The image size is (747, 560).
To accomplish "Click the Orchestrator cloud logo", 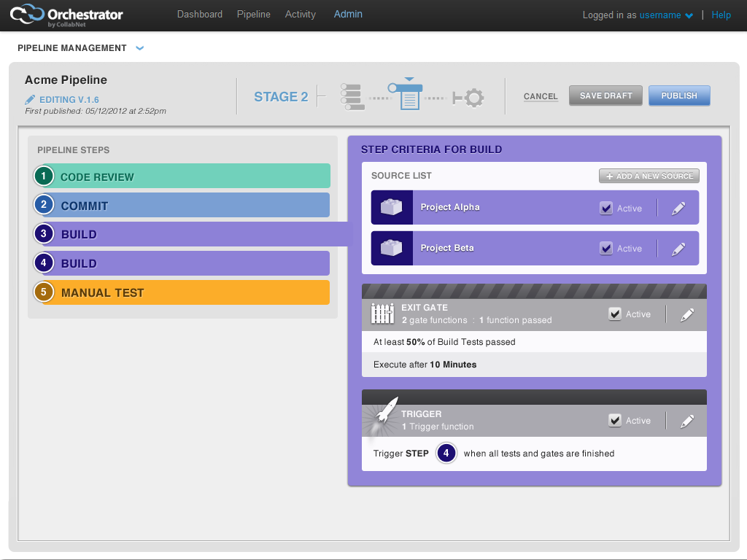I will tap(28, 15).
